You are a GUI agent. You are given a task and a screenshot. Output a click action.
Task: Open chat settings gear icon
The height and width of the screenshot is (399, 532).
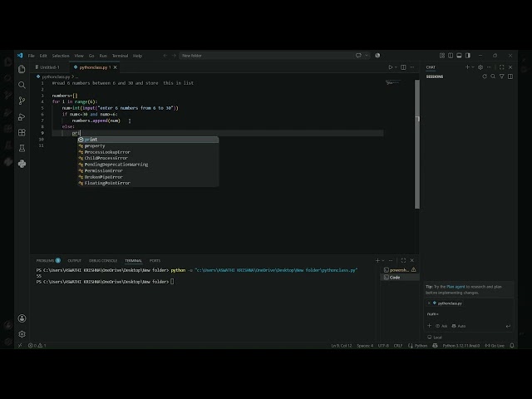tap(480, 67)
